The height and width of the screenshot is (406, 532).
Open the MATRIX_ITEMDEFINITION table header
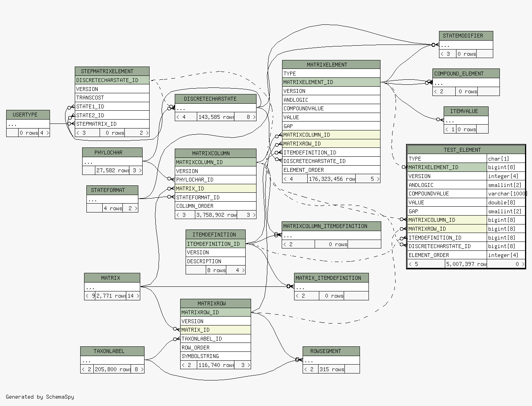pyautogui.click(x=331, y=278)
